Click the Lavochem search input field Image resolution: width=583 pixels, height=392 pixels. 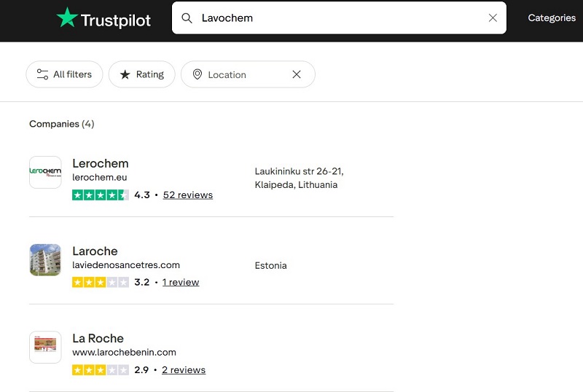(335, 18)
